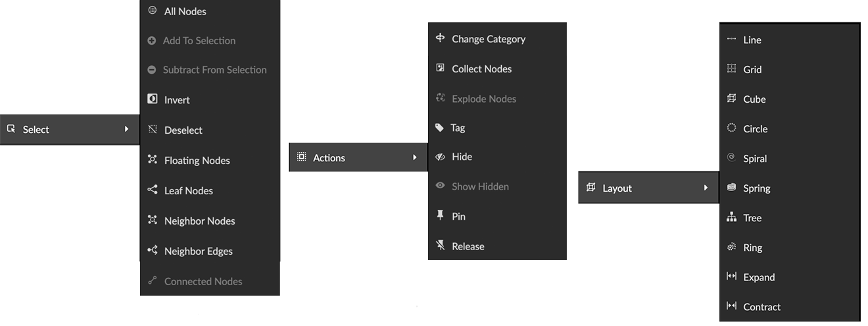Image resolution: width=868 pixels, height=326 pixels.
Task: Choose Release action text
Action: pos(468,246)
